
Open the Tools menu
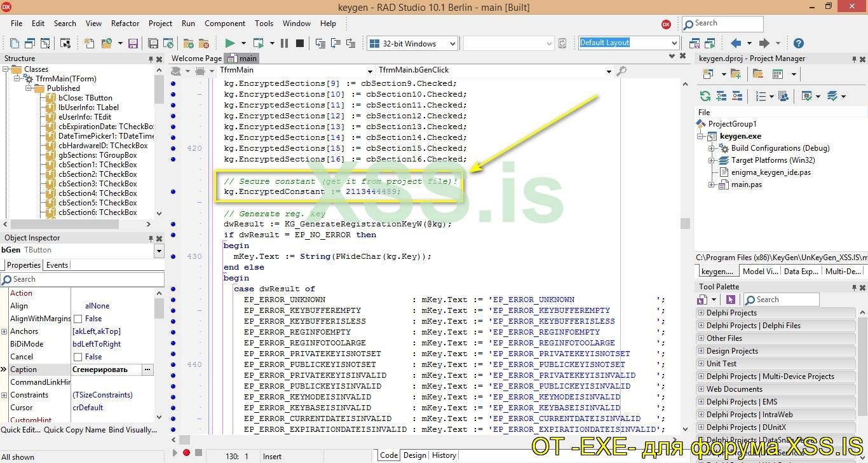(x=264, y=24)
